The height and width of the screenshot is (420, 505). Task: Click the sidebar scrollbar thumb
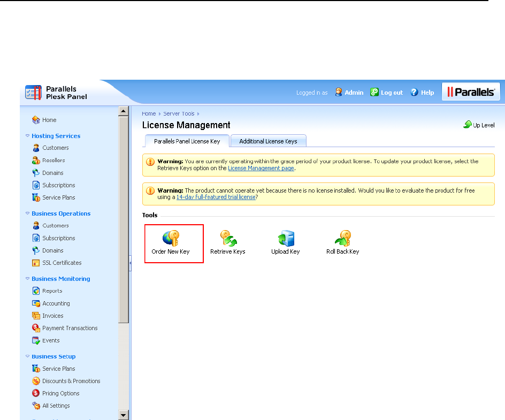point(124,220)
